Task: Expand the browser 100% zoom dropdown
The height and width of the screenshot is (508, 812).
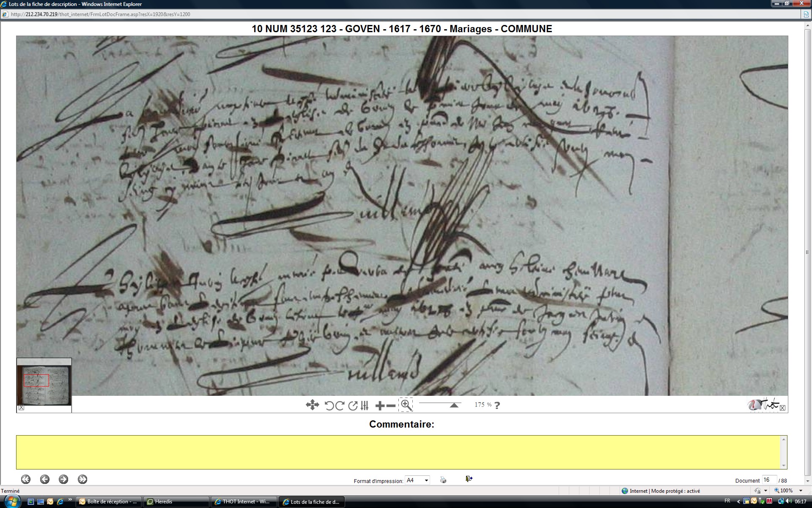Action: pos(801,491)
